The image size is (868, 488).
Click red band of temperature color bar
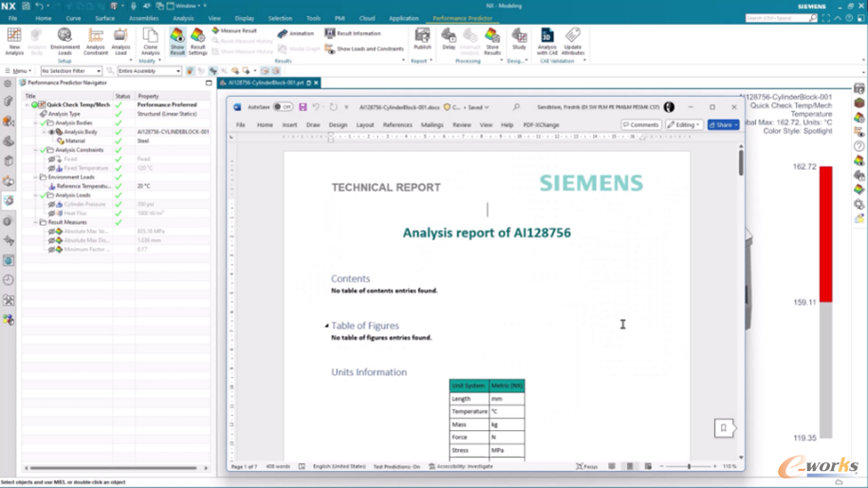[x=826, y=235]
